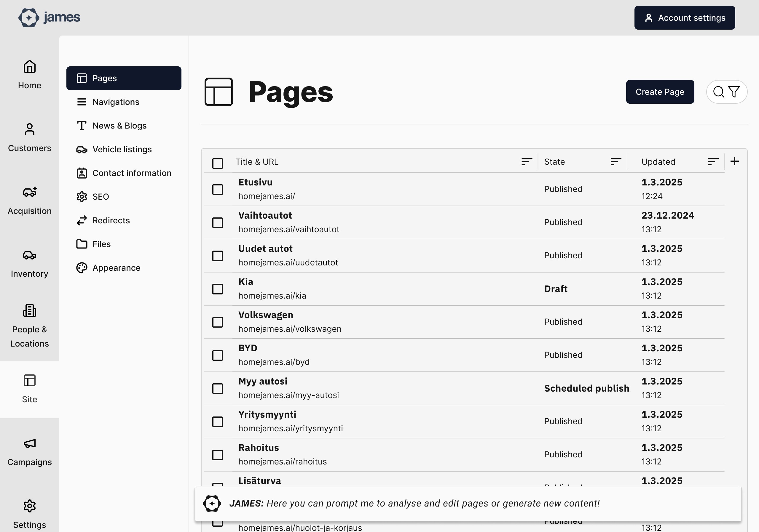Open Appearance section

[124, 268]
